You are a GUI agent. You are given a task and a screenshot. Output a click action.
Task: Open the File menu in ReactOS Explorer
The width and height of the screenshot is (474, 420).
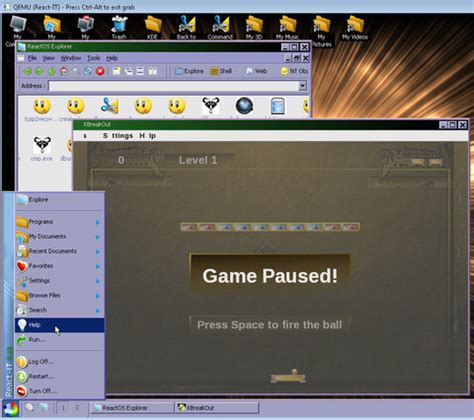[x=32, y=58]
